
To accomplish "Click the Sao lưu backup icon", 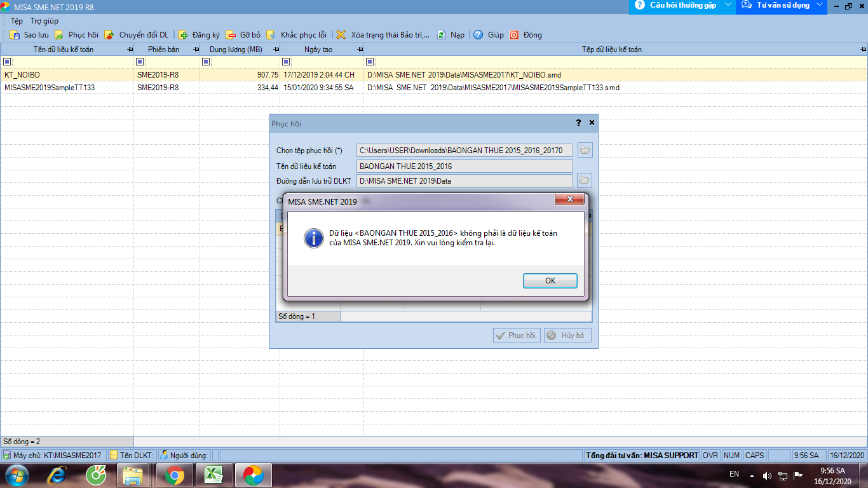I will coord(14,35).
